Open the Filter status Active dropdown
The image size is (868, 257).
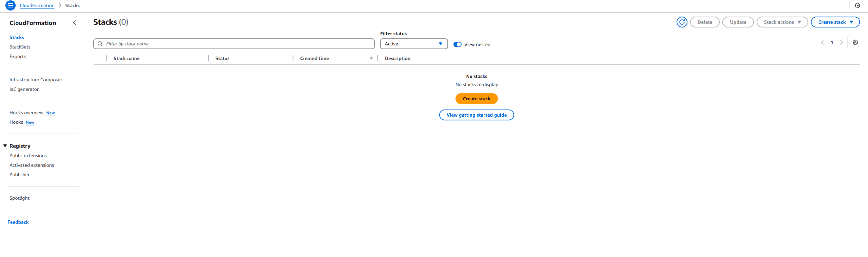[414, 44]
